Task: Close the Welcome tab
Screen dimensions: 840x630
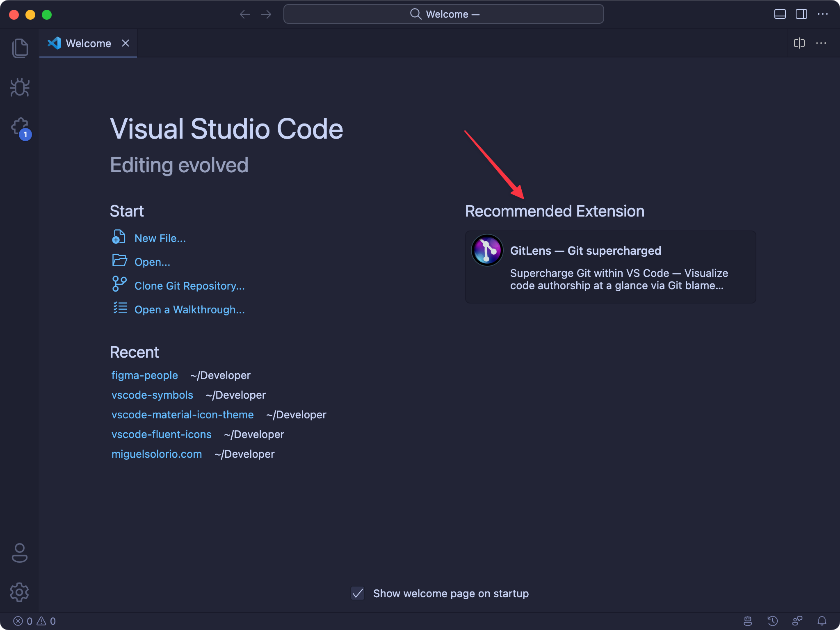Action: point(126,43)
